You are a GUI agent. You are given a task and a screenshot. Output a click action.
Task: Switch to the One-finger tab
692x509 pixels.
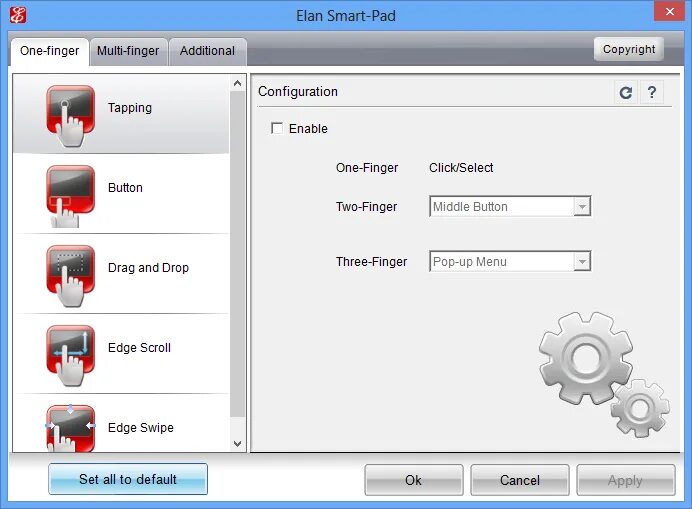pyautogui.click(x=49, y=51)
